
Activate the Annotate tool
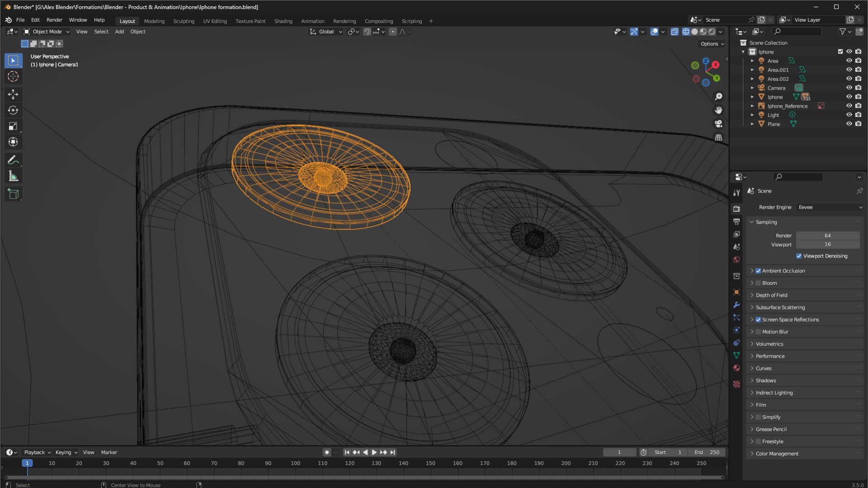click(x=13, y=160)
